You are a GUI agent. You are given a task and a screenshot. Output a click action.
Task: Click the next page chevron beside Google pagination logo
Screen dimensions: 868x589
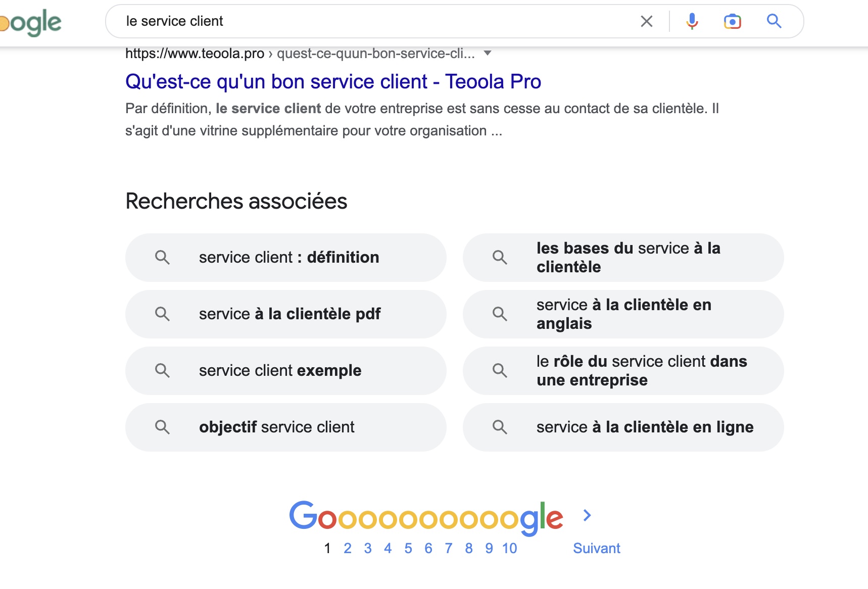(x=587, y=515)
